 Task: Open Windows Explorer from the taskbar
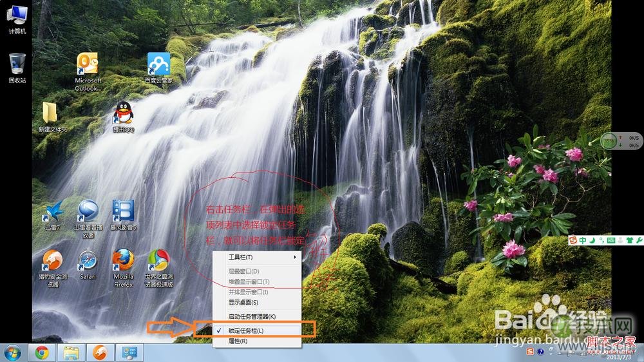(x=71, y=353)
